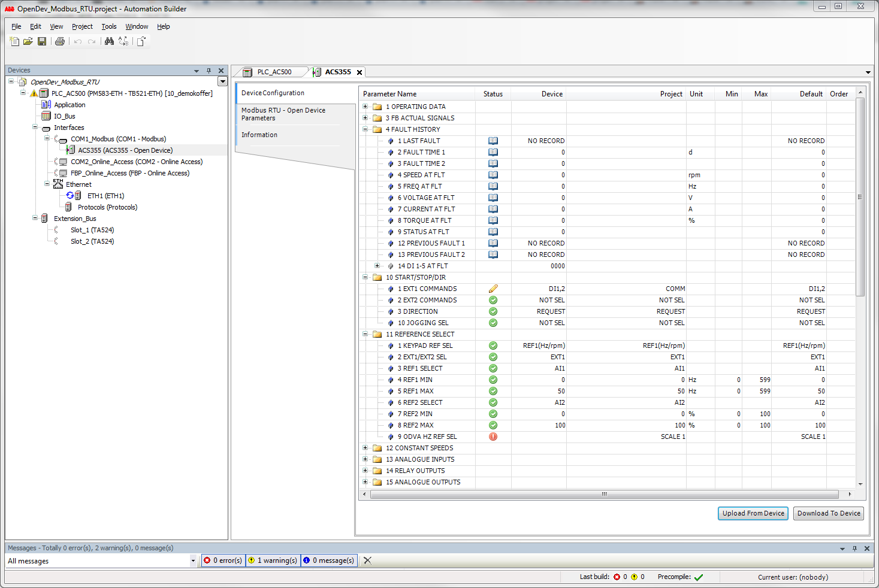This screenshot has width=879, height=588.
Task: Collapse the Interfaces tree node
Action: coord(35,128)
